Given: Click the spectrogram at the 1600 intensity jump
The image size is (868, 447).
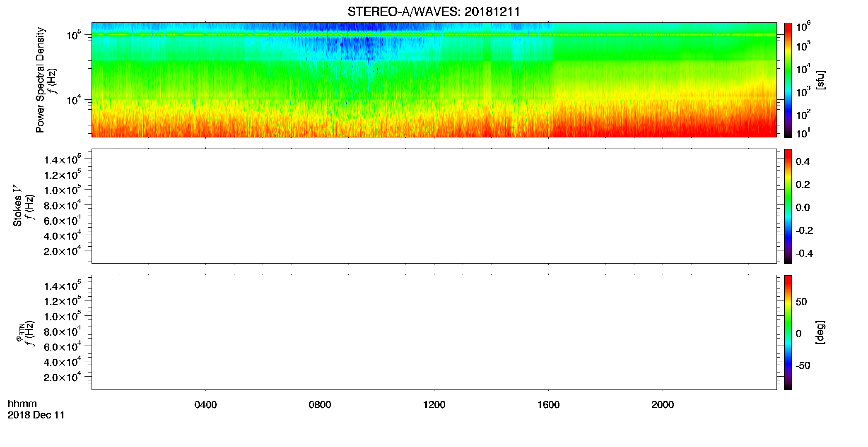Looking at the screenshot, I should coord(553,80).
